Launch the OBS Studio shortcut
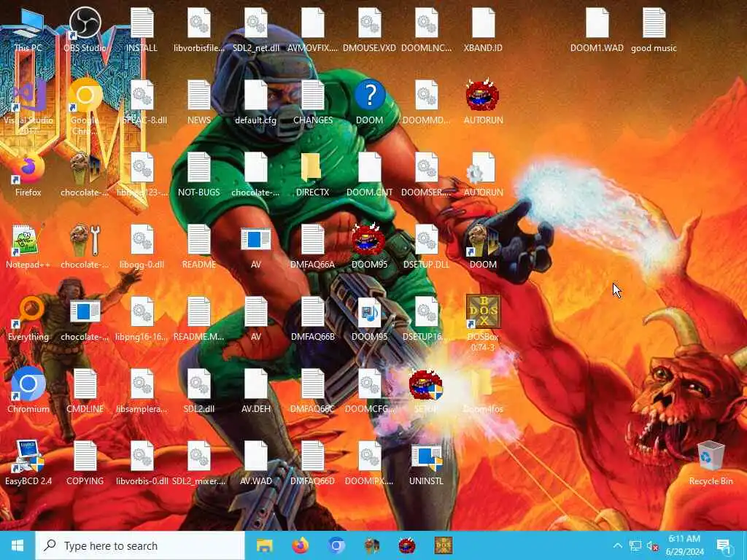Image resolution: width=747 pixels, height=560 pixels. 85,29
